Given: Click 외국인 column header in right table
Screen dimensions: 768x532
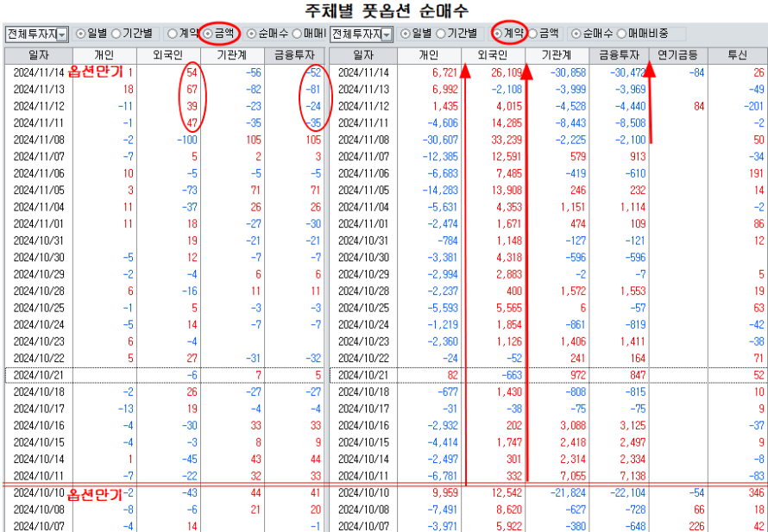Looking at the screenshot, I should pyautogui.click(x=494, y=56).
